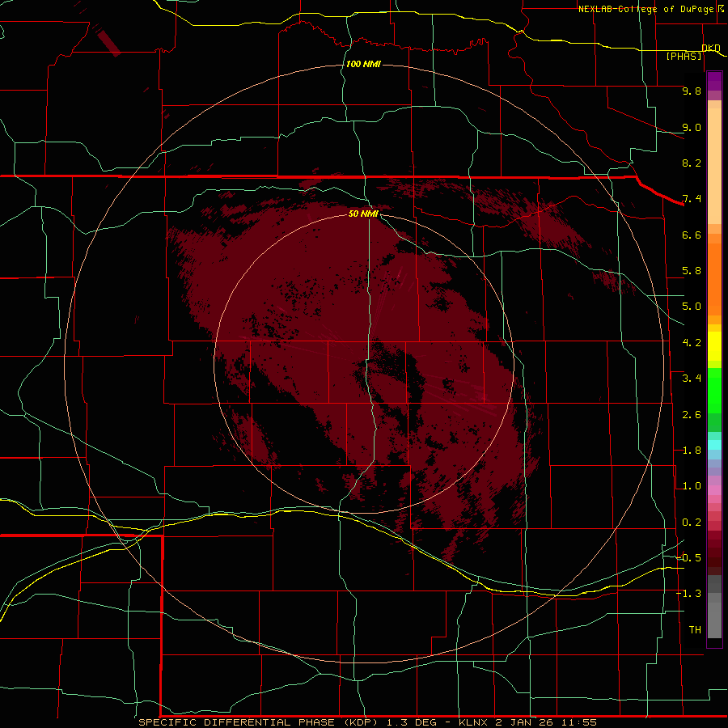Screen dimensions: 728x728
Task: Pick the cyan color bar segment
Action: pyautogui.click(x=714, y=445)
